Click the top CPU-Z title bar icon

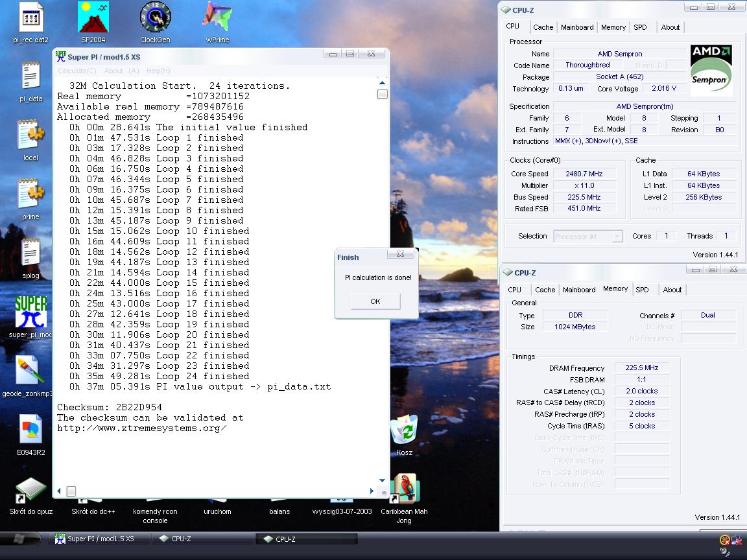pos(506,10)
